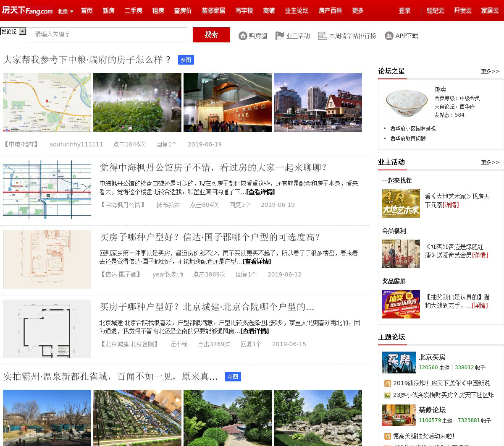This screenshot has width=504, height=446.
Task: Click the 本周精华帖排行榜 ranking icon
Action: [x=322, y=36]
